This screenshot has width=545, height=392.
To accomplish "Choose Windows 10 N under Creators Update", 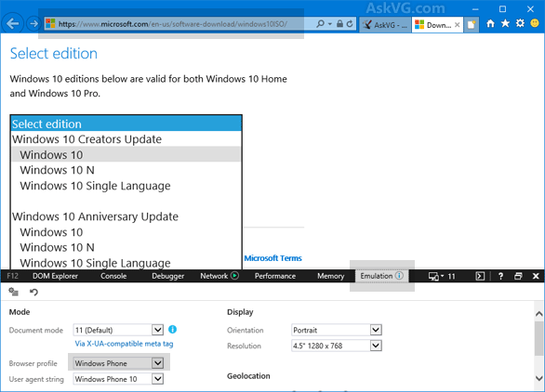I will [126, 170].
